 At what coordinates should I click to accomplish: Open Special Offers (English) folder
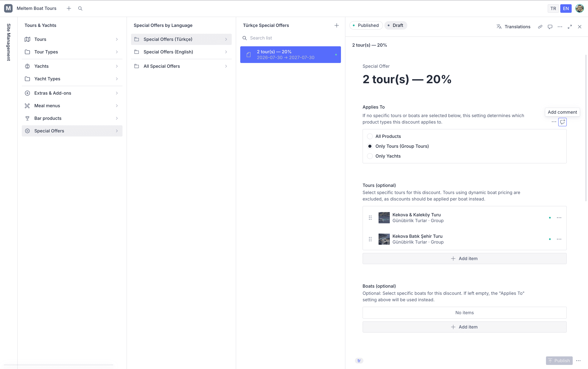pos(181,52)
